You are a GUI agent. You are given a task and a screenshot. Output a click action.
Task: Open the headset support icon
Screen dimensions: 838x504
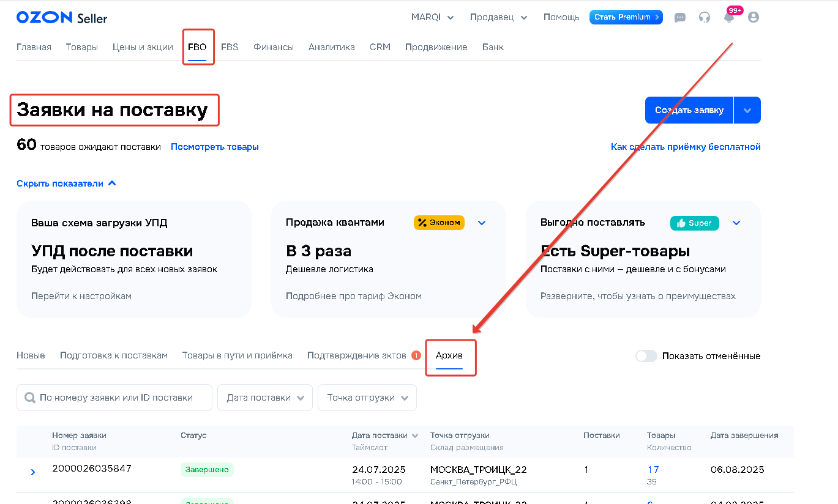[x=705, y=17]
